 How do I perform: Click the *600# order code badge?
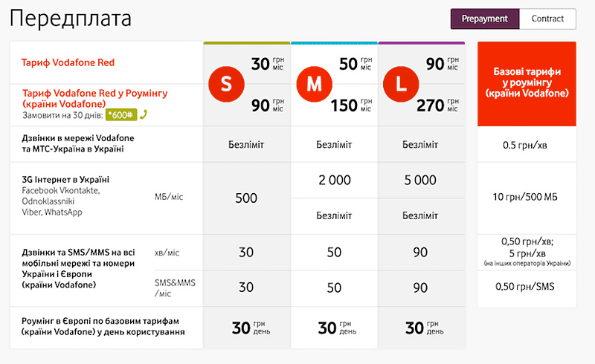coord(120,115)
